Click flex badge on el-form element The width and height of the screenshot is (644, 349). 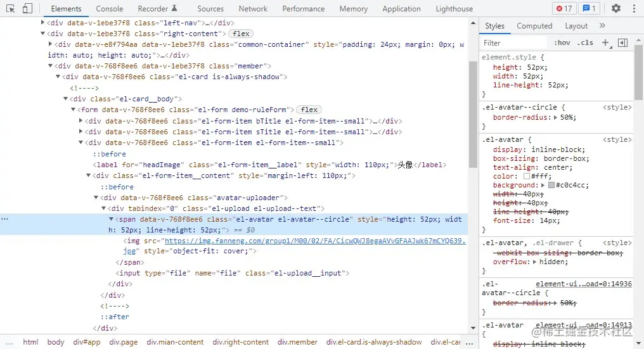tap(309, 110)
